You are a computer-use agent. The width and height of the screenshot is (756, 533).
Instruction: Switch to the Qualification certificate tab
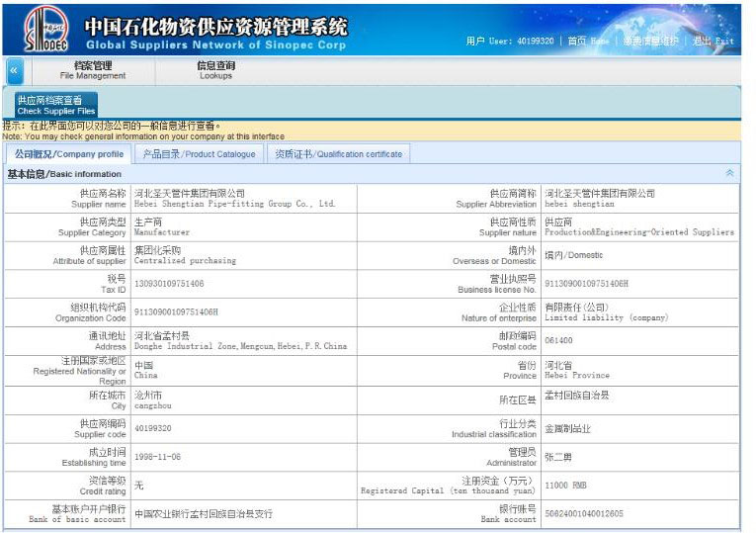click(338, 154)
